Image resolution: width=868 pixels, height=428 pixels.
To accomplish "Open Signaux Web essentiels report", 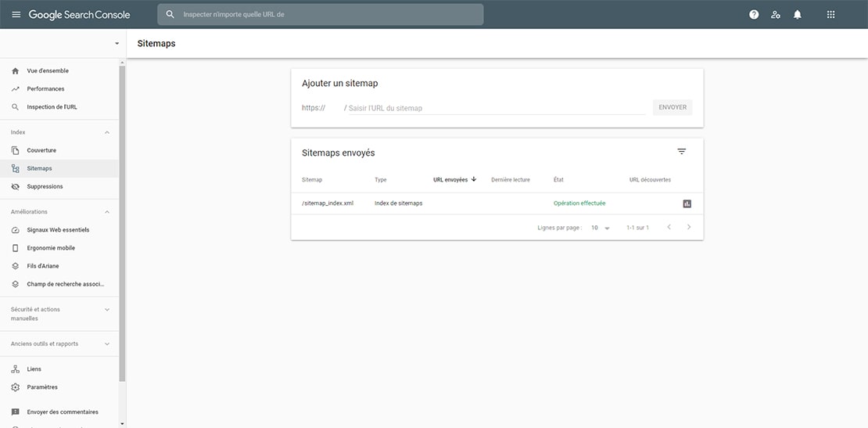I will [x=59, y=230].
